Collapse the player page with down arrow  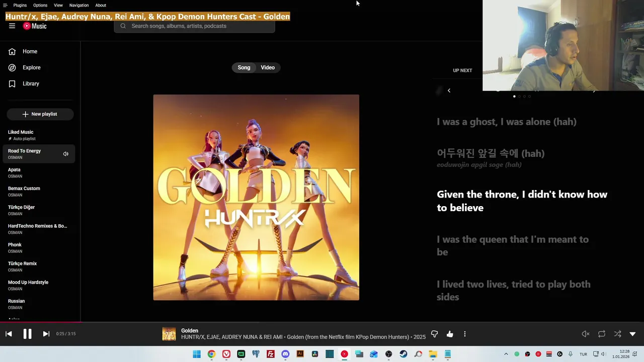[x=632, y=334]
